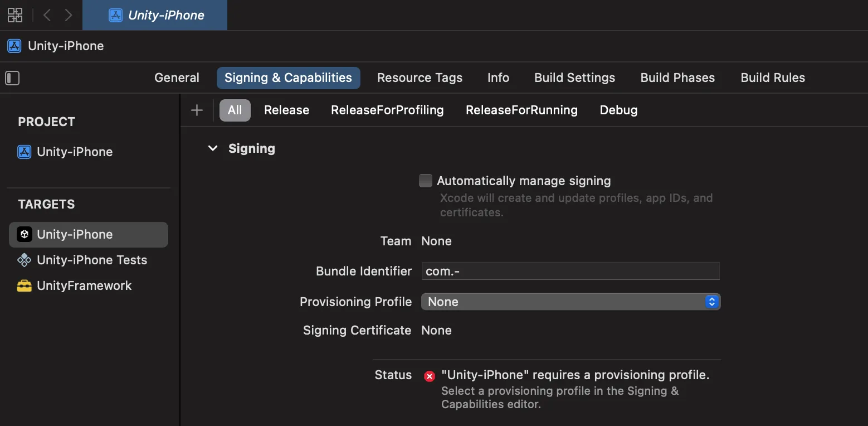868x426 pixels.
Task: Click into the Bundle Identifier field
Action: [x=570, y=271]
